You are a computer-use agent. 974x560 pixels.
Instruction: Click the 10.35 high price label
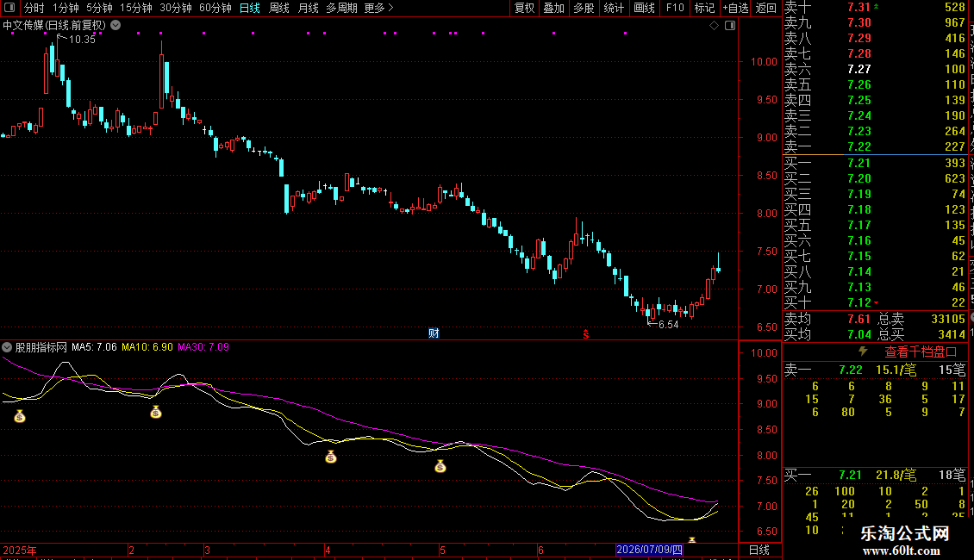[82, 39]
